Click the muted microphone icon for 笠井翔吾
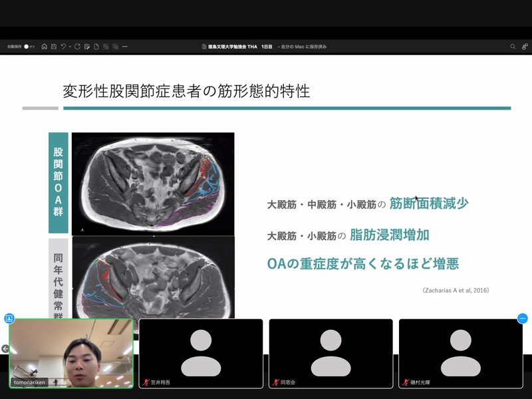 146,382
